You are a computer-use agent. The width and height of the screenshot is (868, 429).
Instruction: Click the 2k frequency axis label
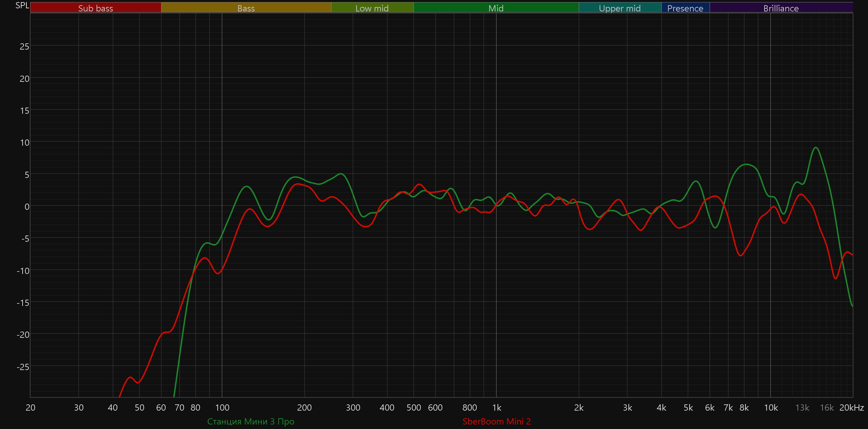pos(579,407)
